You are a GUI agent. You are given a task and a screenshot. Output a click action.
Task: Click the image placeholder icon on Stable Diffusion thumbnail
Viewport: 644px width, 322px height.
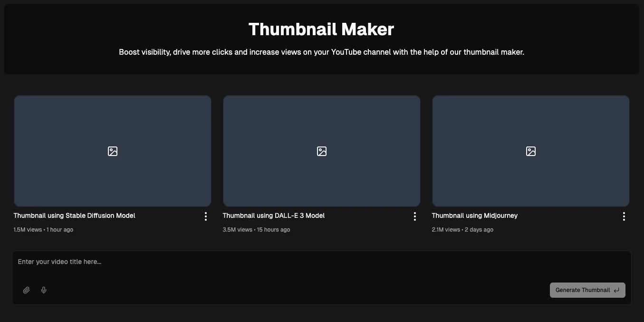pos(112,151)
